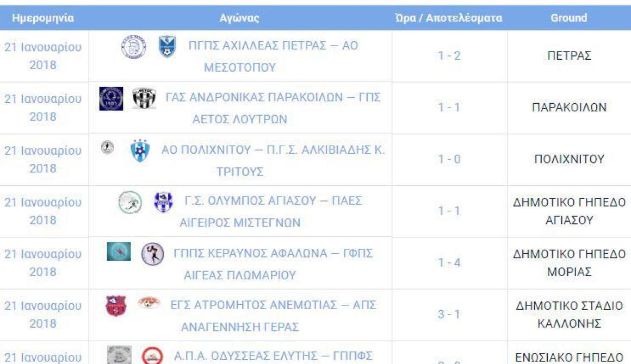Click the small ΑΟ ΠΟΛΙΧΝΙΤΟΥ logo
This screenshot has height=364, width=631.
tap(107, 147)
